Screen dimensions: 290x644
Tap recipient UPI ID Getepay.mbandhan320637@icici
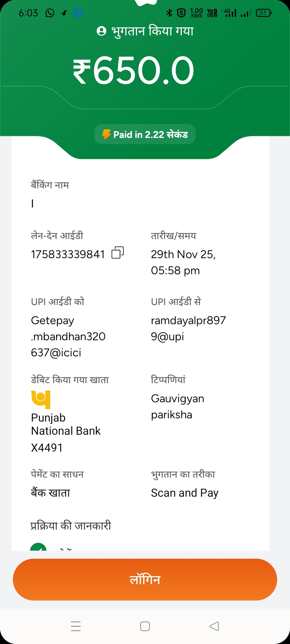(68, 336)
